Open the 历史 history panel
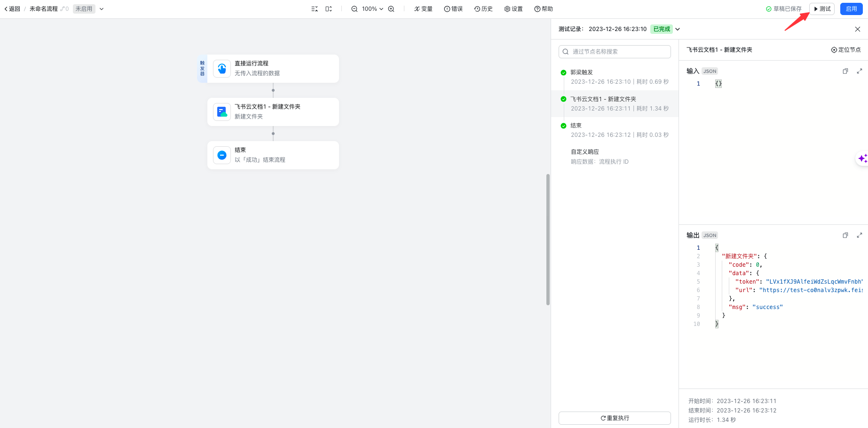868x428 pixels. tap(483, 9)
